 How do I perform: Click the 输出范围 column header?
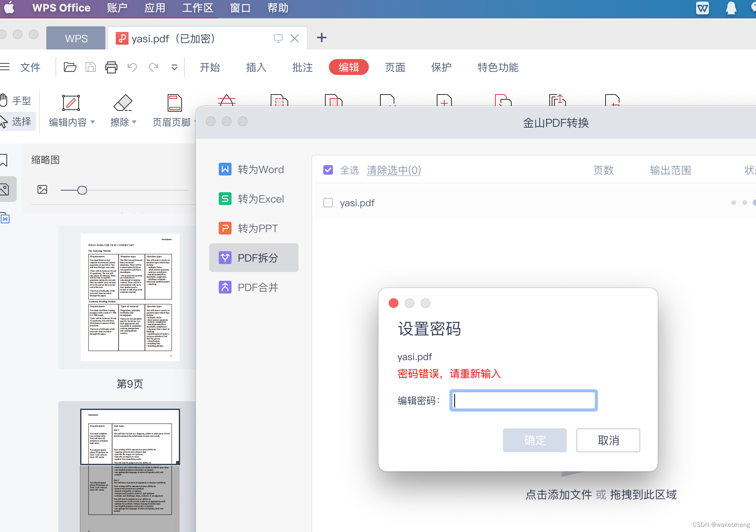pos(671,170)
